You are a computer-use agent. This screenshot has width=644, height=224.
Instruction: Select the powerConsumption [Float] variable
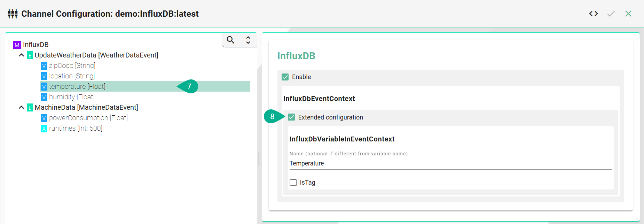point(88,118)
